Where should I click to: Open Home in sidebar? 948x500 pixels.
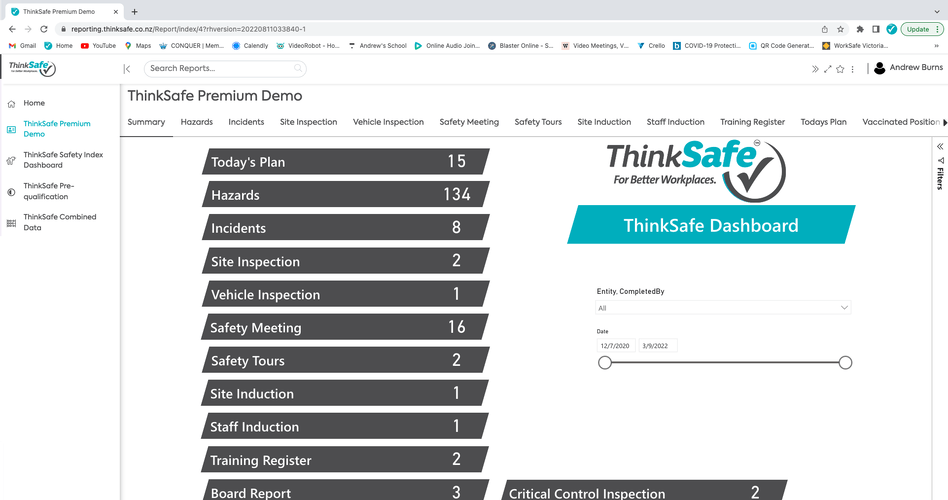coord(34,103)
